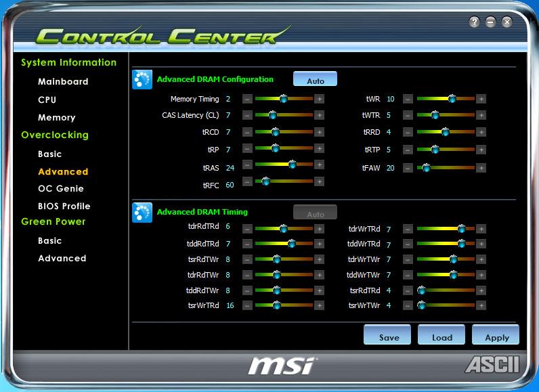
Task: Decrease tWR using its minus button
Action: coord(408,99)
